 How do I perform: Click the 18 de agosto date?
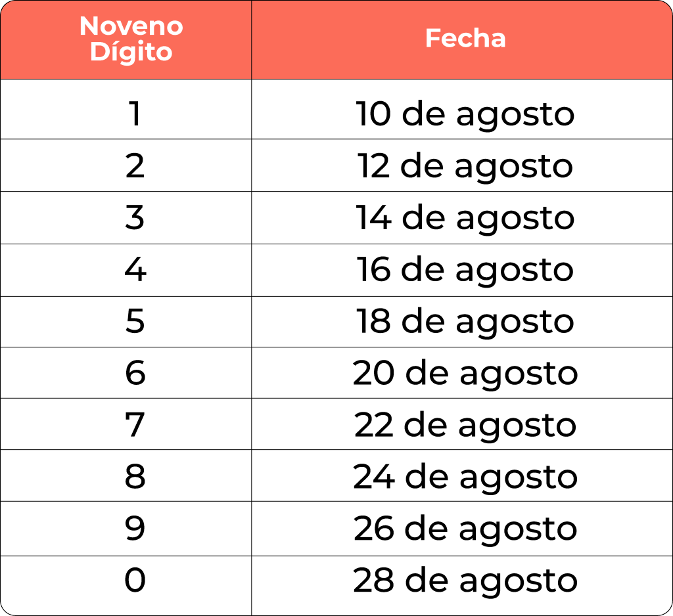point(465,322)
